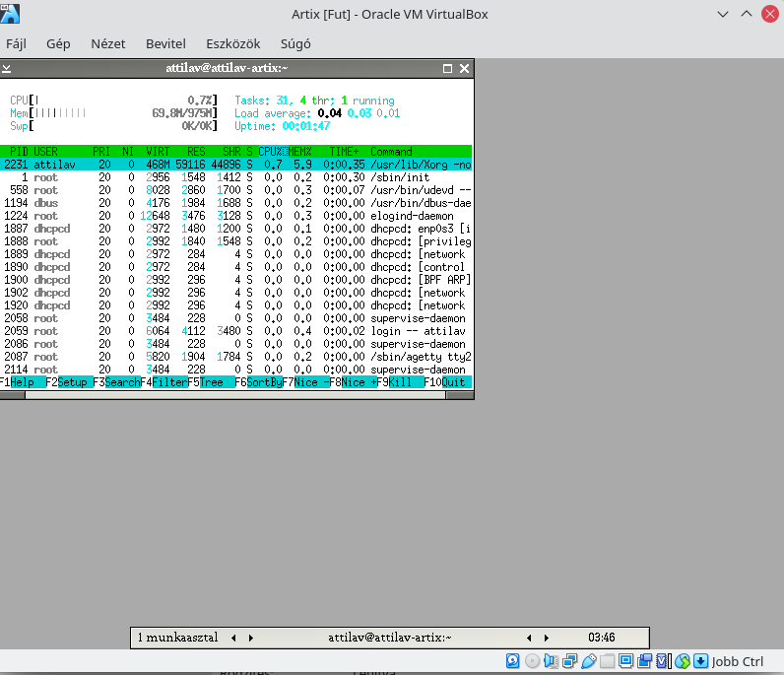Screen dimensions: 784x675
Task: Click the shared folders status icon
Action: click(x=607, y=661)
